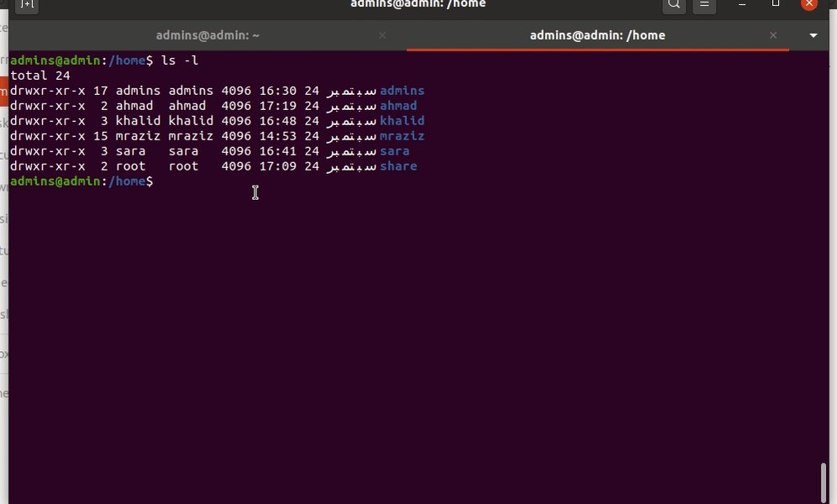Minimize the terminal window
This screenshot has width=837, height=504.
[x=742, y=4]
